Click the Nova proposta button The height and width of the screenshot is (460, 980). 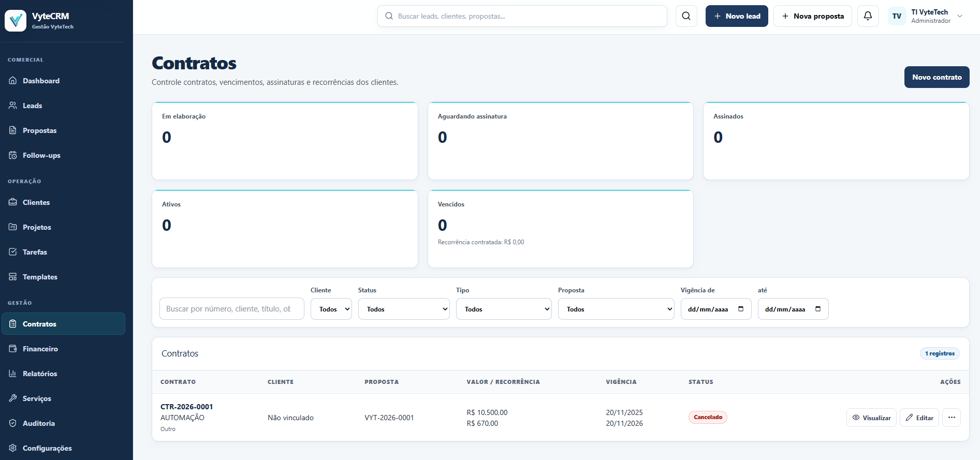point(813,16)
